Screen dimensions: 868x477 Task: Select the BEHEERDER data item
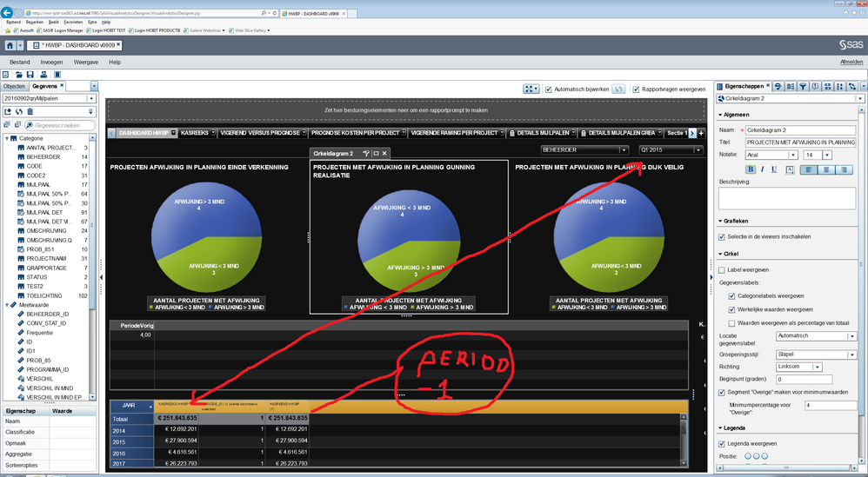43,157
